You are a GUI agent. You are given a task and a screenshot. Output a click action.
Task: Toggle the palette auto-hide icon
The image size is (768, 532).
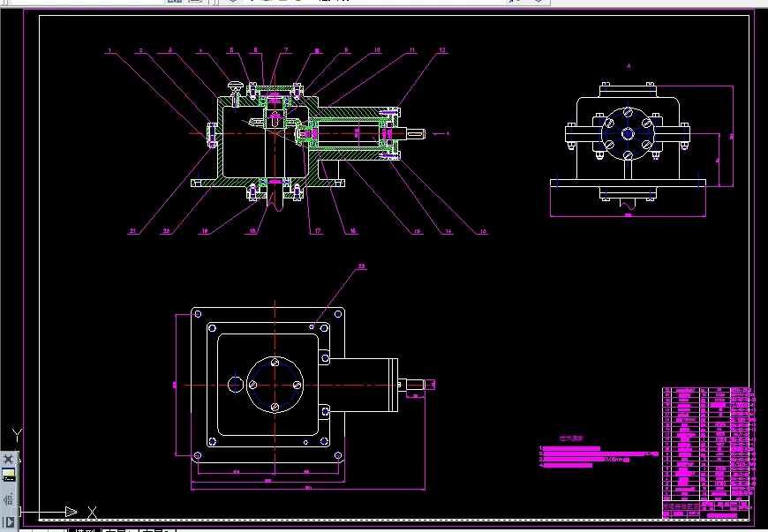[8, 499]
